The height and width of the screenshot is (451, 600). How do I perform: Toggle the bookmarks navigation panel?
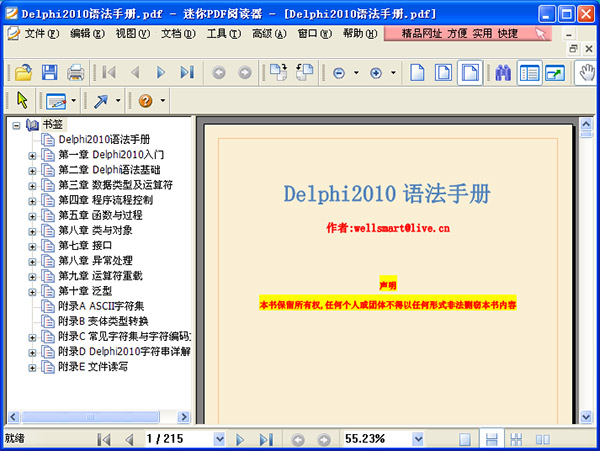(x=530, y=73)
